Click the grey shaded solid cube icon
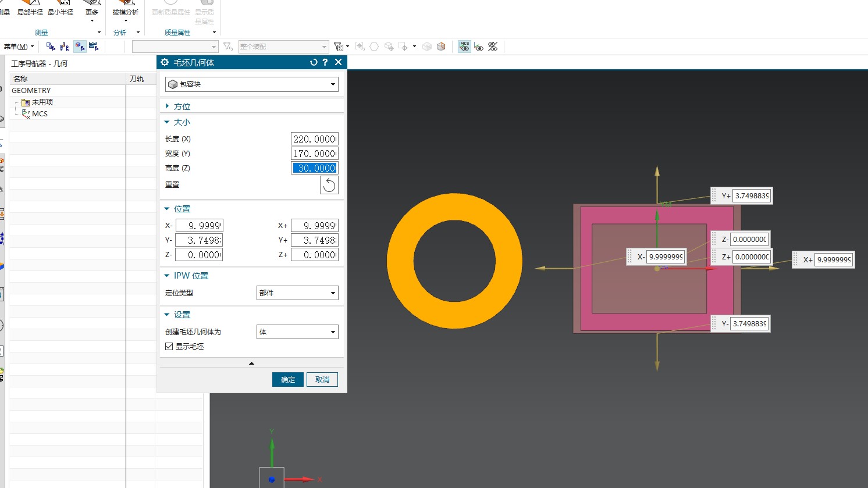This screenshot has width=868, height=488. click(427, 47)
